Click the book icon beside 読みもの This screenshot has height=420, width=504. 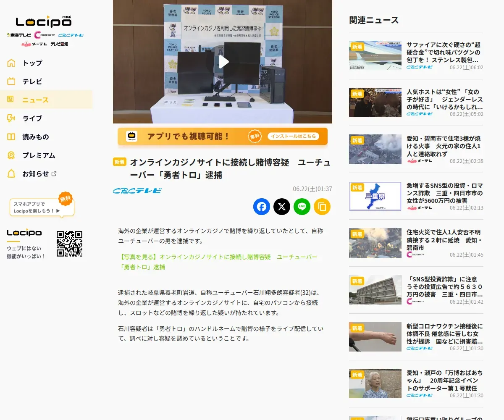click(x=11, y=137)
